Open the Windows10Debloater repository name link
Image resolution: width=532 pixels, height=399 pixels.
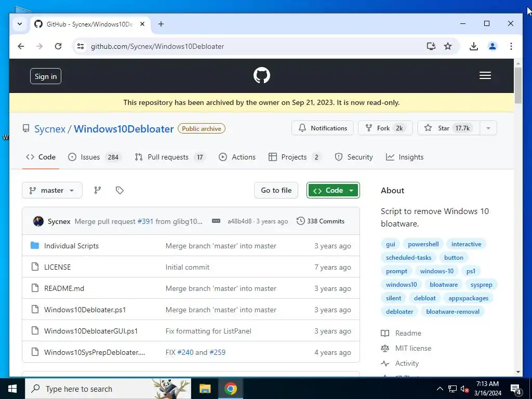[124, 129]
